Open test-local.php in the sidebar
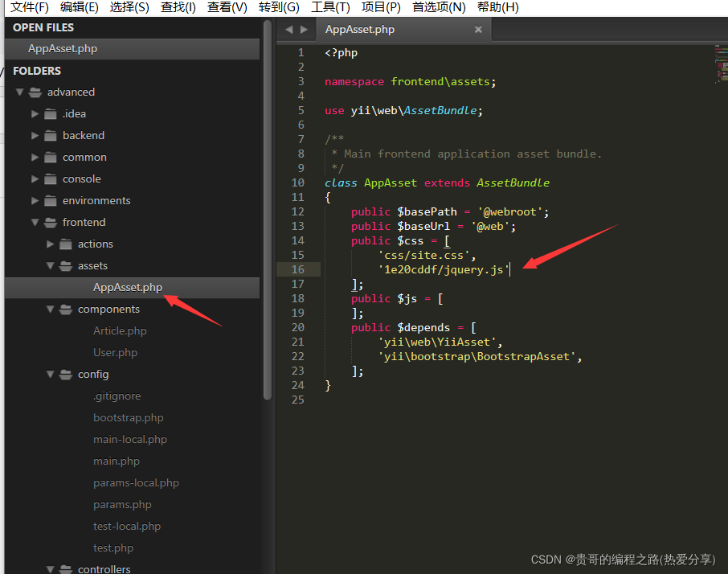This screenshot has width=728, height=574. pyautogui.click(x=127, y=526)
